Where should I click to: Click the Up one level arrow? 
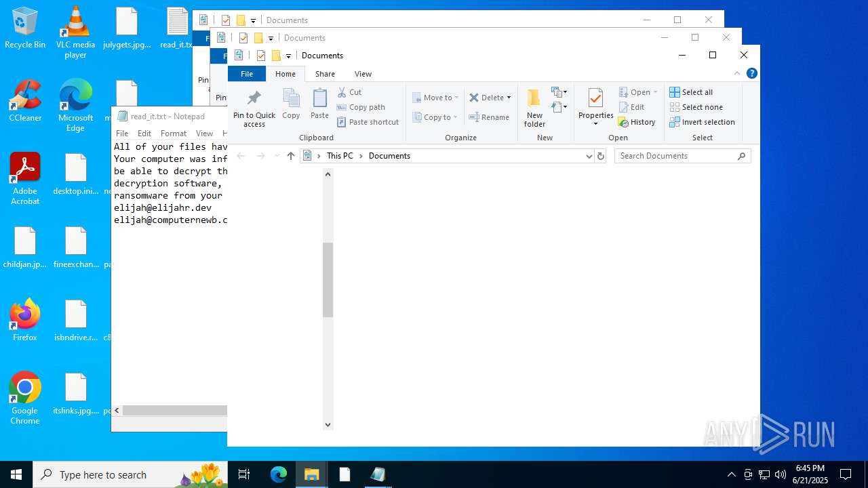pyautogui.click(x=291, y=156)
